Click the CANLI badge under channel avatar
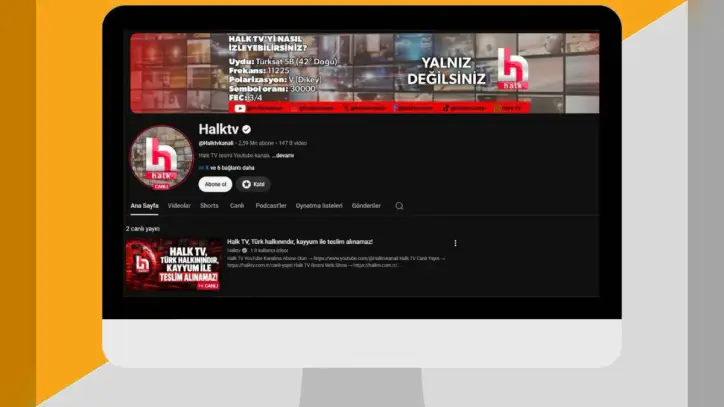 [x=161, y=187]
